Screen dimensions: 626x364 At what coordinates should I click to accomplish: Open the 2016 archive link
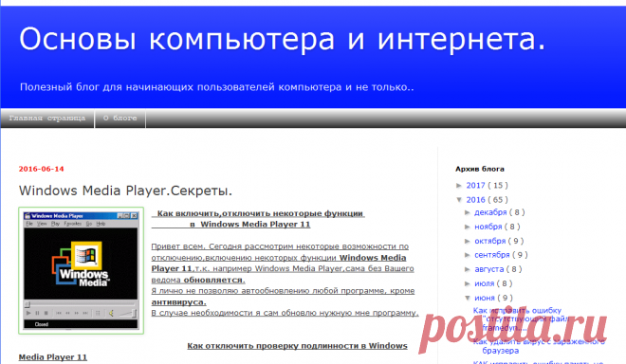pyautogui.click(x=475, y=200)
